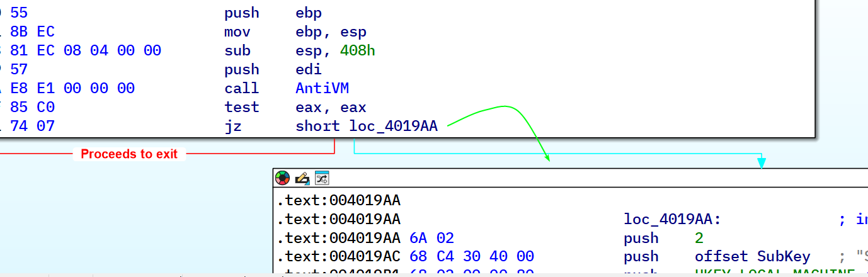Click the offset SubKey operand
Image resolution: width=868 pixels, height=277 pixels.
[x=752, y=257]
